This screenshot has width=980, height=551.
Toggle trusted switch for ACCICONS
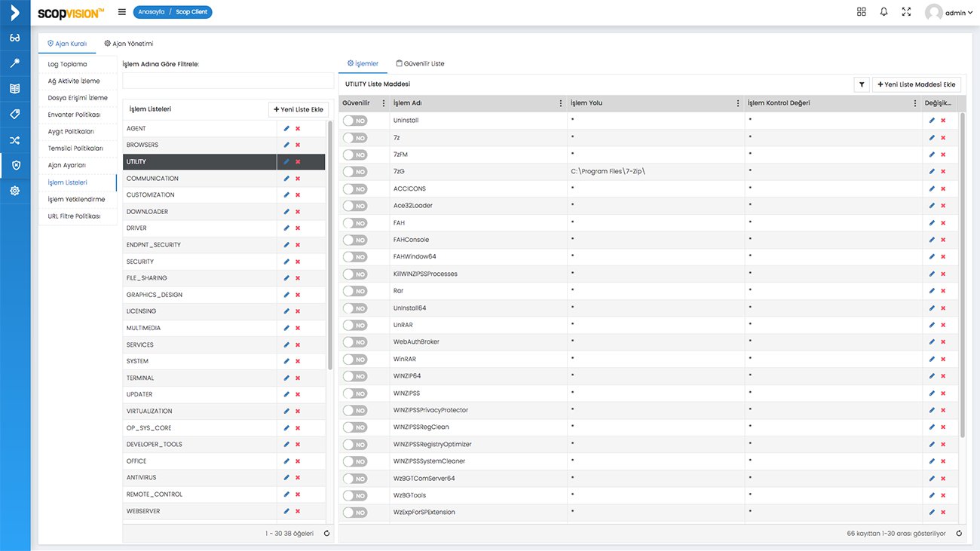[355, 189]
